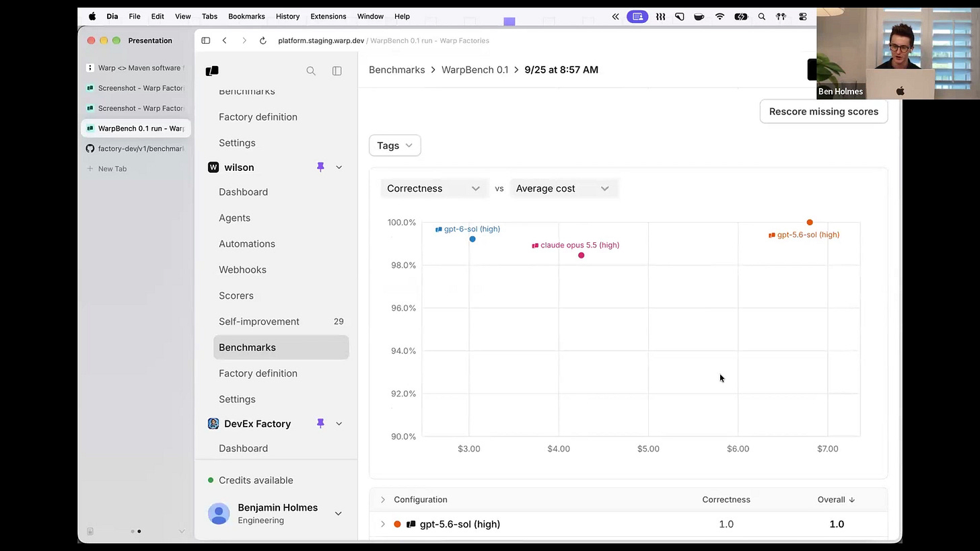Image resolution: width=980 pixels, height=551 pixels.
Task: Open the Average cost axis dropdown
Action: [x=563, y=188]
